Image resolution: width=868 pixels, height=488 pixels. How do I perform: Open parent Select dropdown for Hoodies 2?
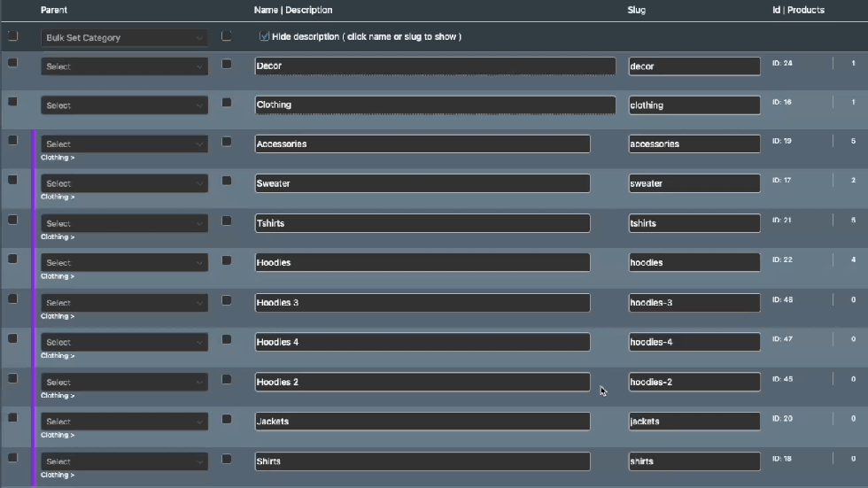(125, 382)
